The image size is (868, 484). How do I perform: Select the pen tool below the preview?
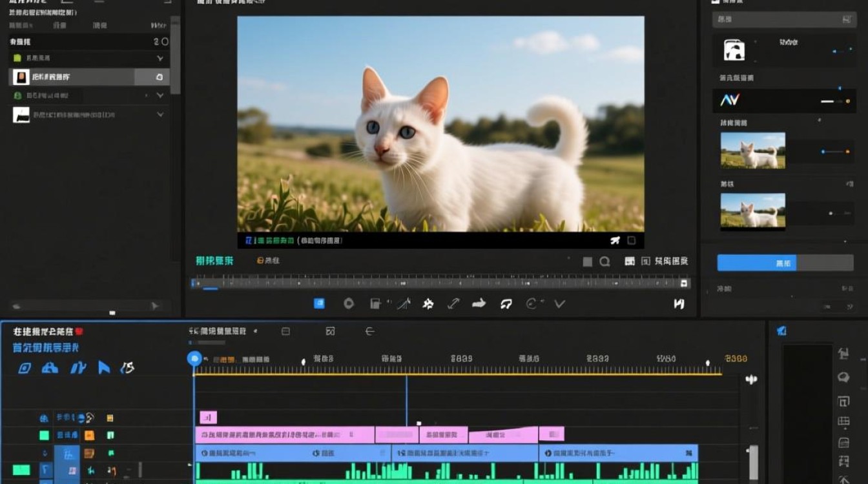(x=404, y=303)
